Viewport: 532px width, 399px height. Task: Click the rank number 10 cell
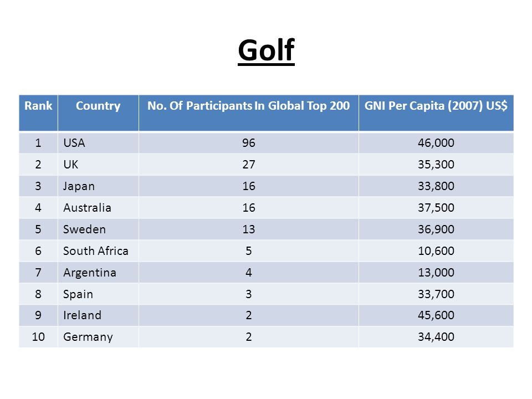pyautogui.click(x=38, y=337)
